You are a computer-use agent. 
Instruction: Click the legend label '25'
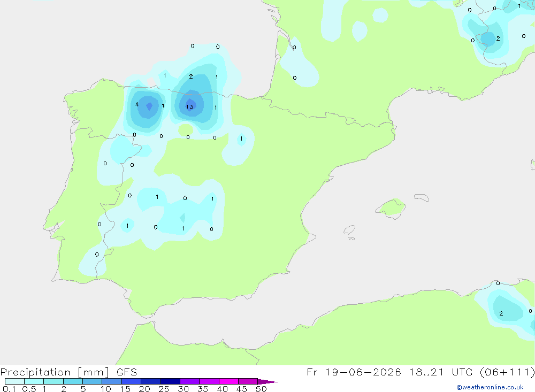164,389
